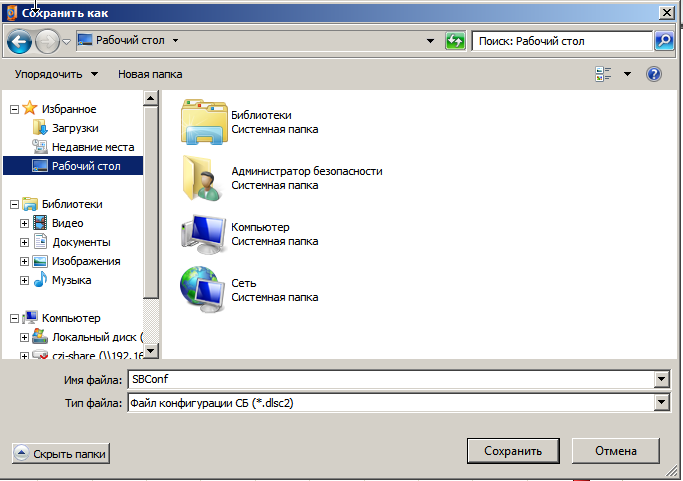Expand the Локальный диск tree node
The image size is (683, 481).
[x=24, y=337]
